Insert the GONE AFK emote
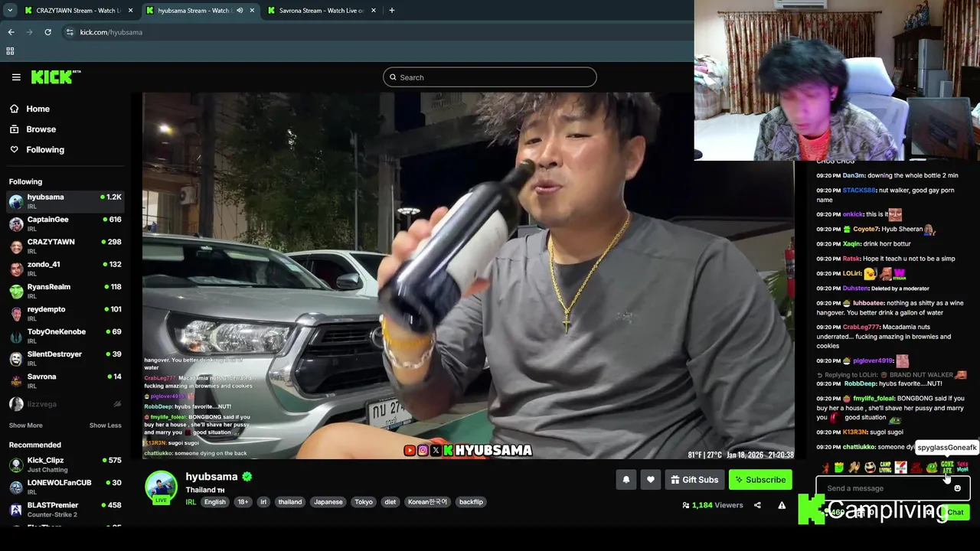The image size is (980, 551). 947,467
